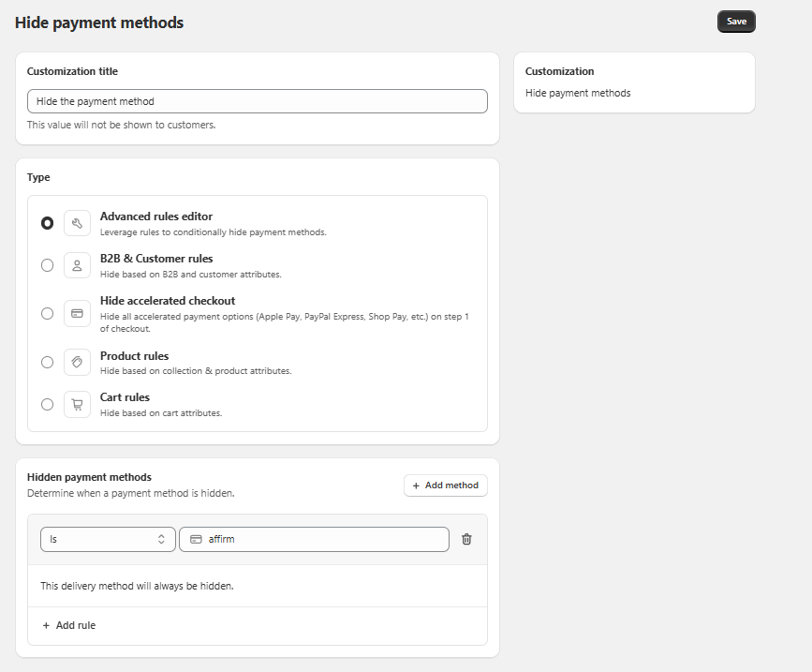812x672 pixels.
Task: Enable the Cart rules radio option
Action: click(x=47, y=404)
